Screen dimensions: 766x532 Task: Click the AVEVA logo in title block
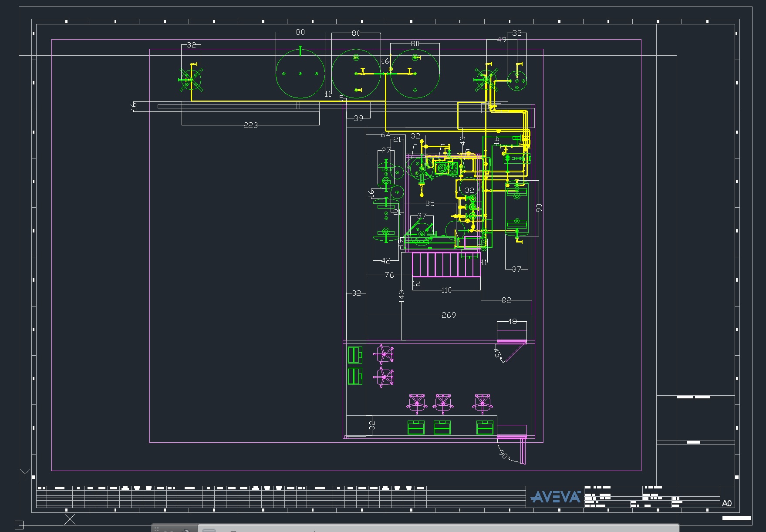(556, 497)
